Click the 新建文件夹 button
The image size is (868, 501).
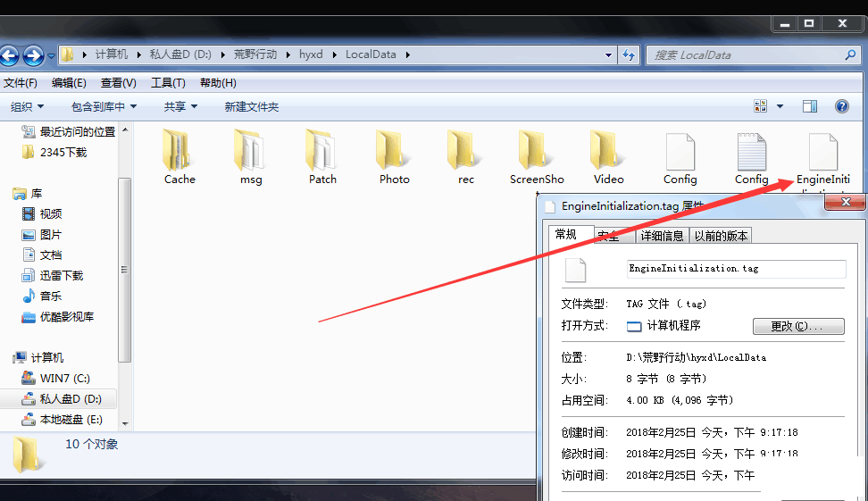251,107
